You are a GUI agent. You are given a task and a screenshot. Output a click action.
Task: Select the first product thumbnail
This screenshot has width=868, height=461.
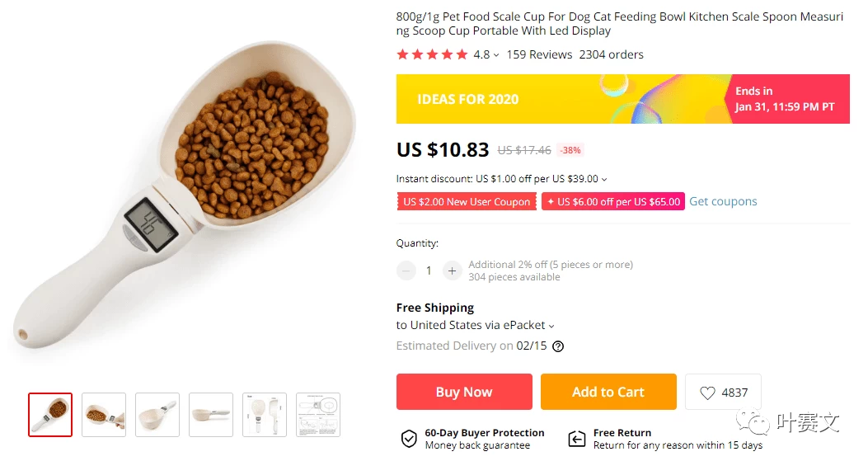point(50,415)
